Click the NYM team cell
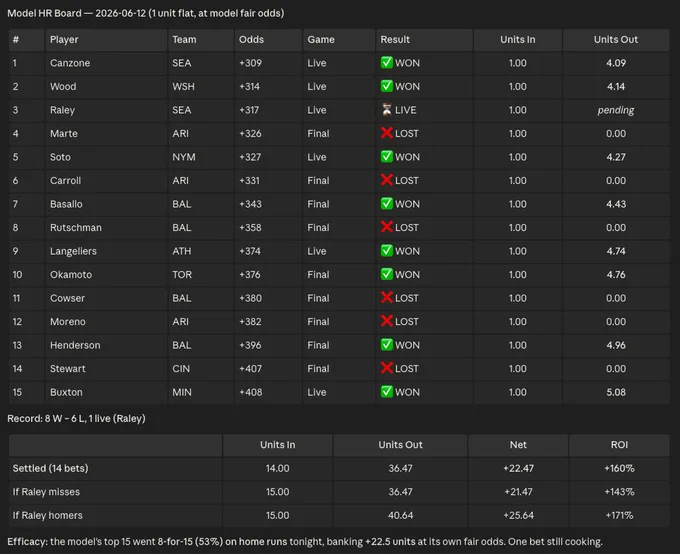Screen dimensions: 680x554 (184, 157)
